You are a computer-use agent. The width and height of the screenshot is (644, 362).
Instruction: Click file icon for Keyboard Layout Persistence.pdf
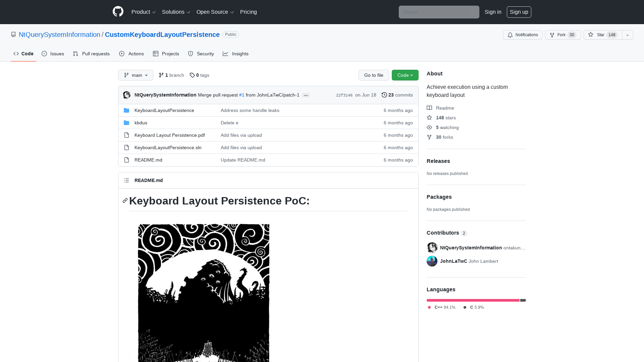coord(126,135)
